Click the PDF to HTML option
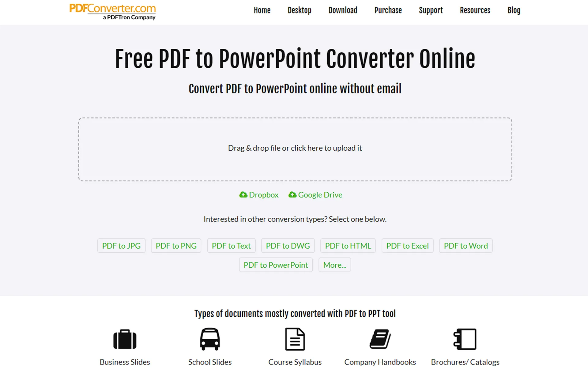 348,245
